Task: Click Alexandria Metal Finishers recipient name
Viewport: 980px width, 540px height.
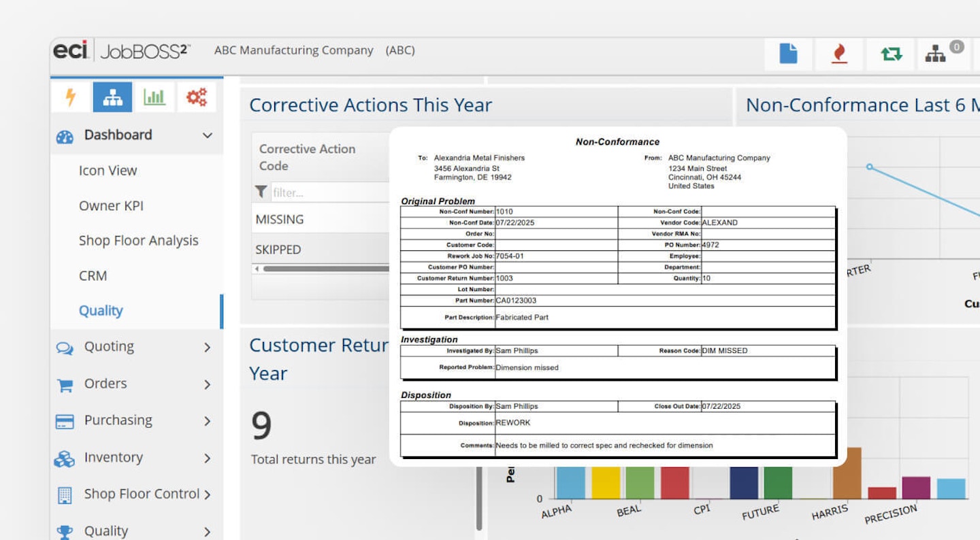Action: (479, 158)
